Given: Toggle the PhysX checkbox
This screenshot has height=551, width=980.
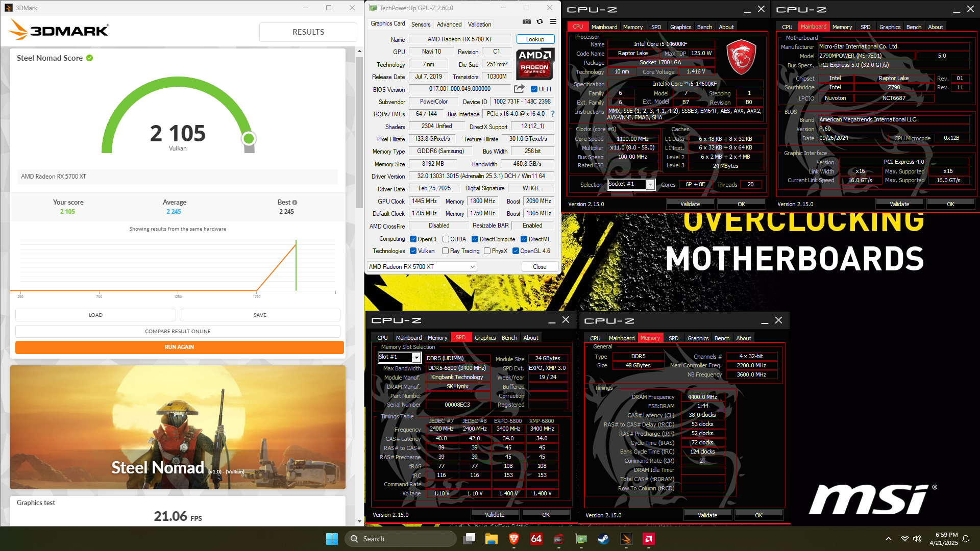Looking at the screenshot, I should [487, 251].
